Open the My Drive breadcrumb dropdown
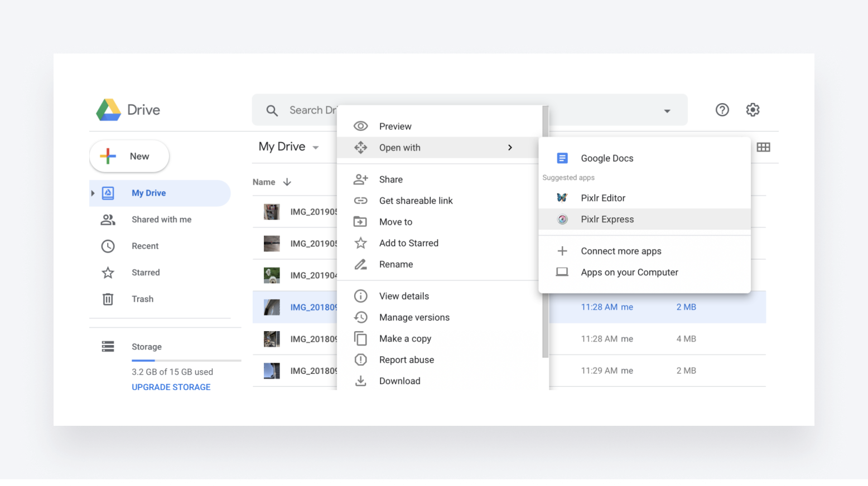This screenshot has height=486, width=868. 316,147
